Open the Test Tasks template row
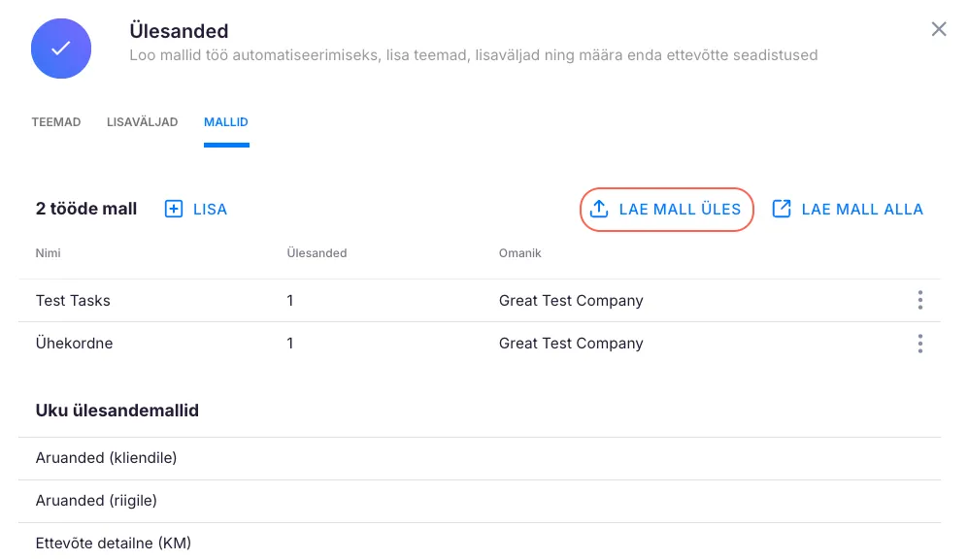Image resolution: width=968 pixels, height=560 pixels. [x=74, y=301]
